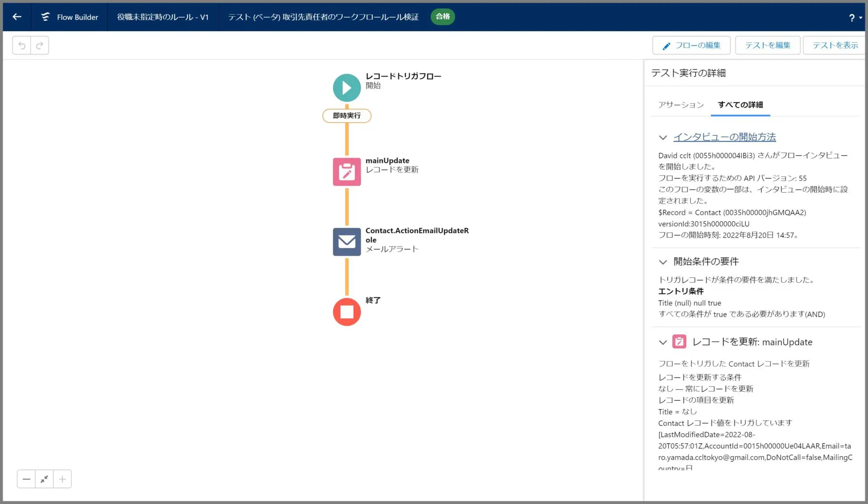Screen dimensions: 868x504
Task: Open the help menu dropdown
Action: pos(855,18)
